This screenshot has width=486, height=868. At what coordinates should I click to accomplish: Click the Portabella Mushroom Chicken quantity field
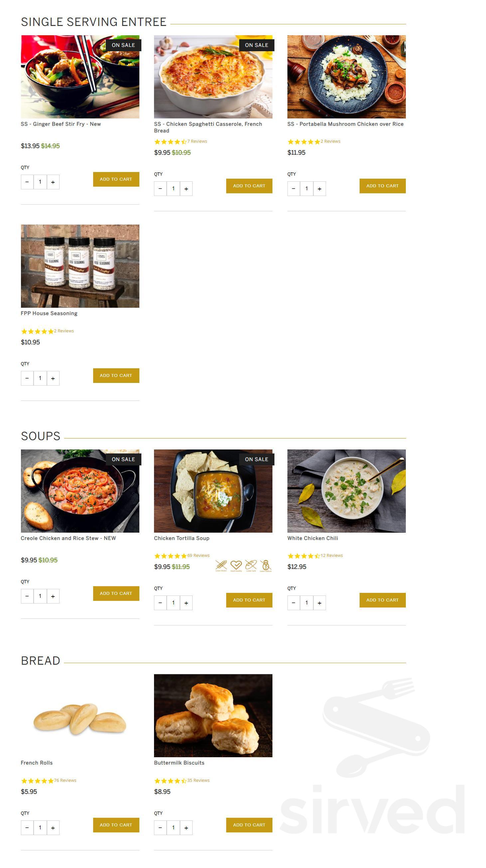[x=306, y=189]
